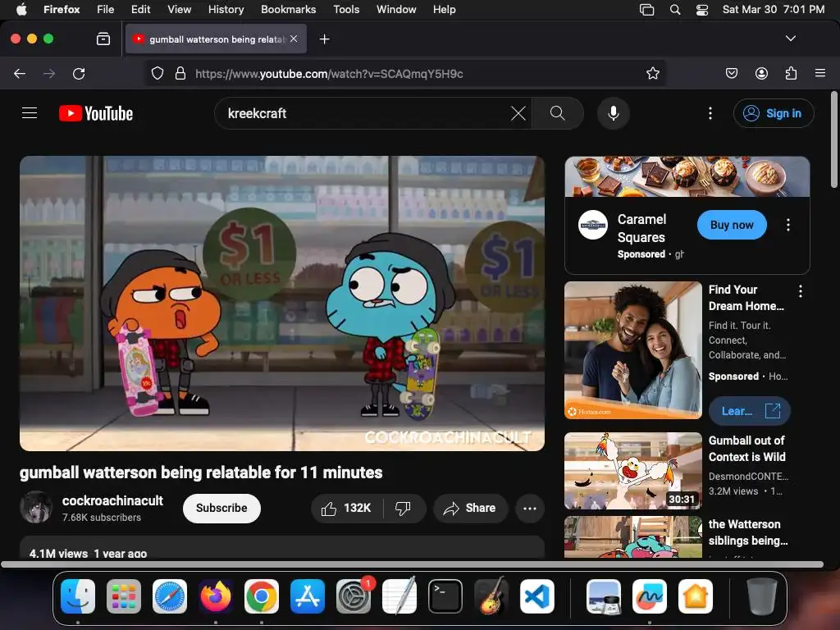Click the Sign in button
The image size is (840, 630).
click(774, 113)
